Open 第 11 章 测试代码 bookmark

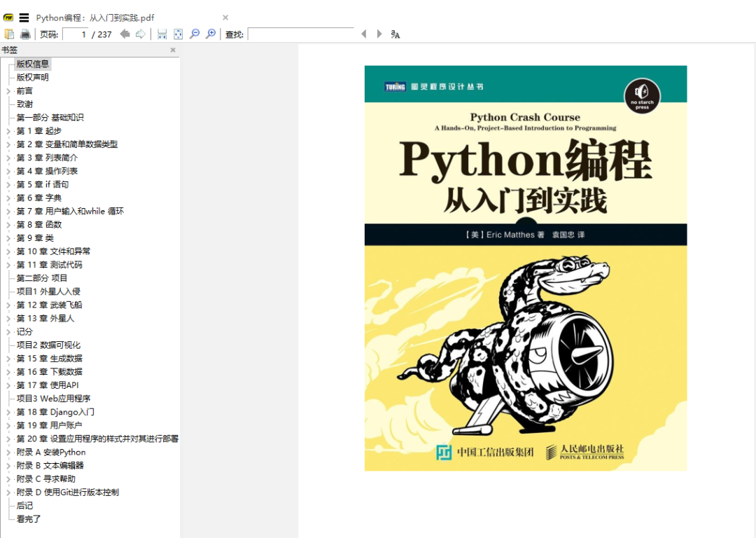click(x=49, y=264)
